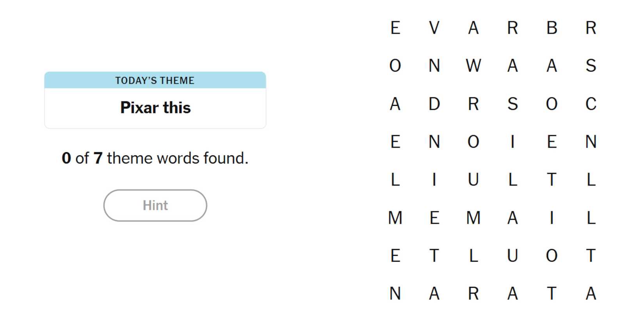The height and width of the screenshot is (322, 644).
Task: Click the Hint button
Action: [155, 205]
